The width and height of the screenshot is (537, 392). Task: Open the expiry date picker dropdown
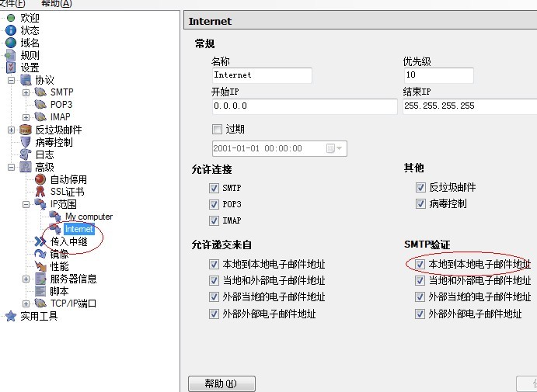(339, 148)
